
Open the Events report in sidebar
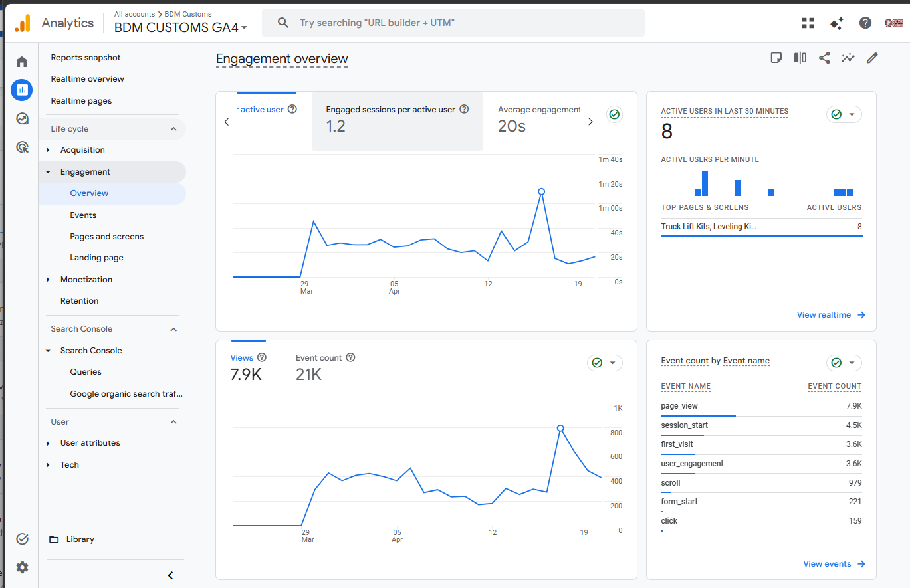[83, 215]
